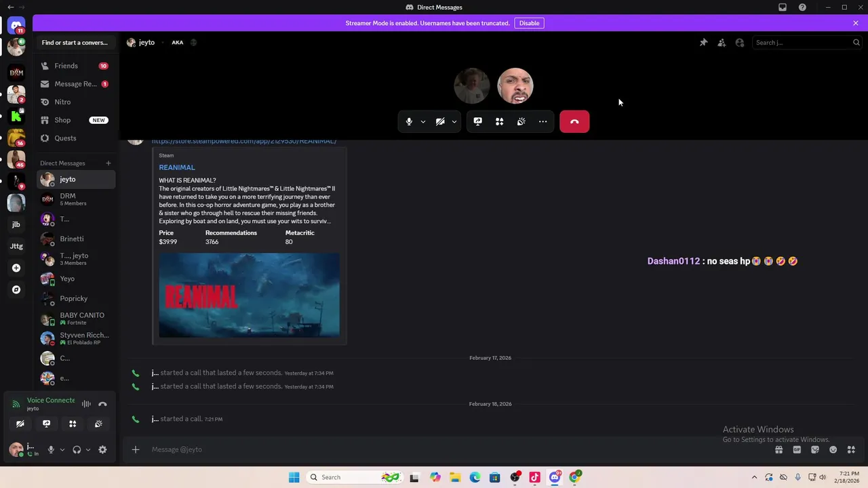Disconnect call from Voice Connected panel
Image resolution: width=868 pixels, height=488 pixels.
pos(102,404)
